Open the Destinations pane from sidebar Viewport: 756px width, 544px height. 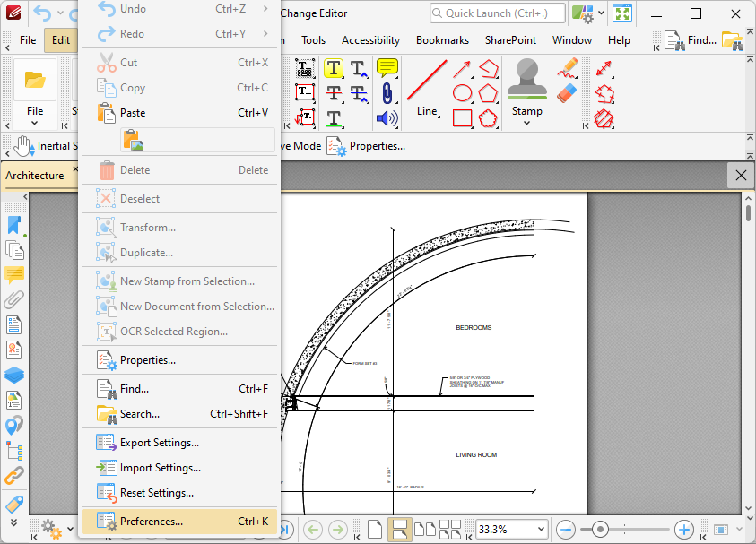click(x=14, y=426)
